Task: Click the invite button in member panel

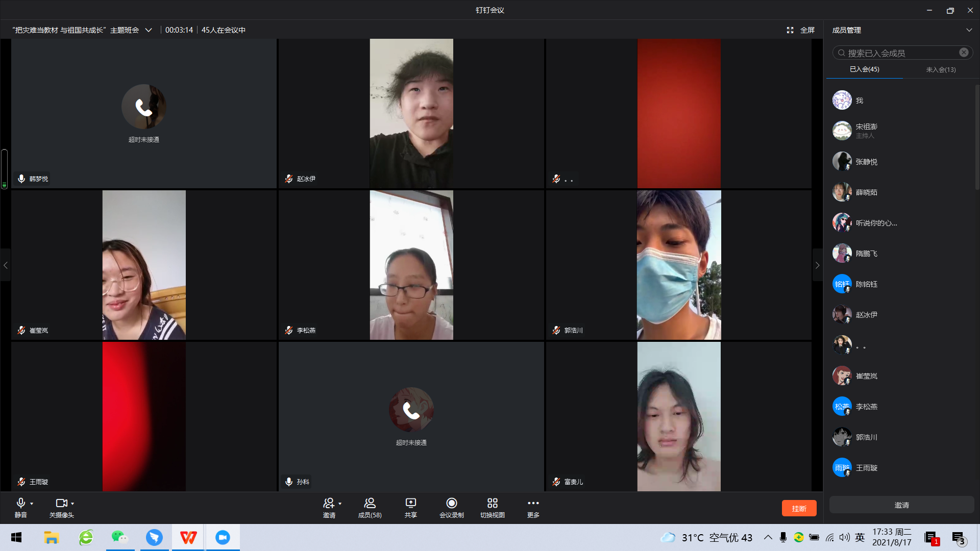Action: point(901,505)
